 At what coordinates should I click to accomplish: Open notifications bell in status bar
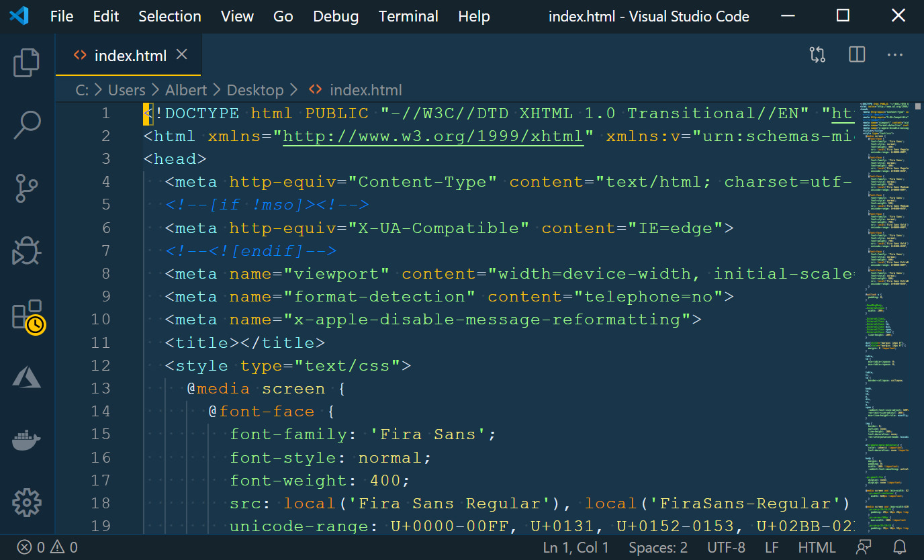900,547
